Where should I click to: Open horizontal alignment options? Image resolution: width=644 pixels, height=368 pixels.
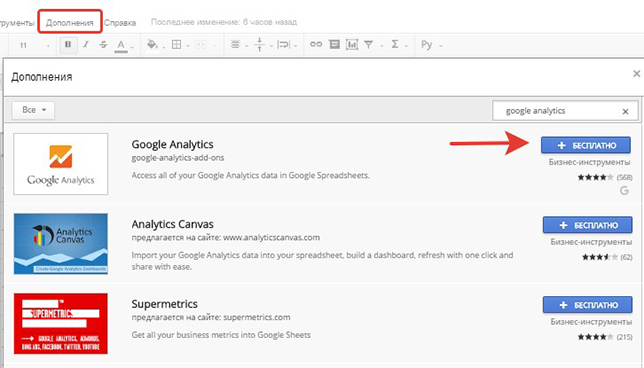click(x=235, y=45)
